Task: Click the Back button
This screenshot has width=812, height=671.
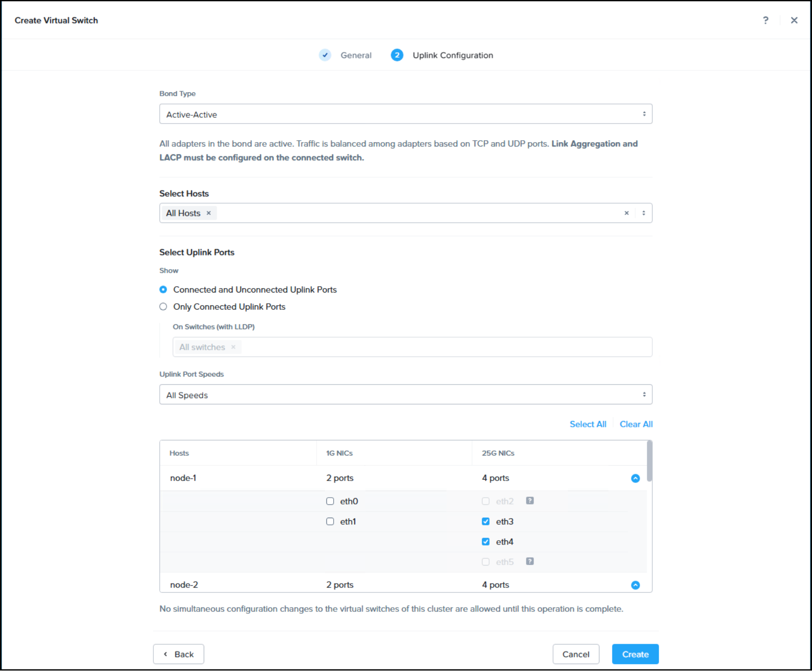Action: [178, 654]
